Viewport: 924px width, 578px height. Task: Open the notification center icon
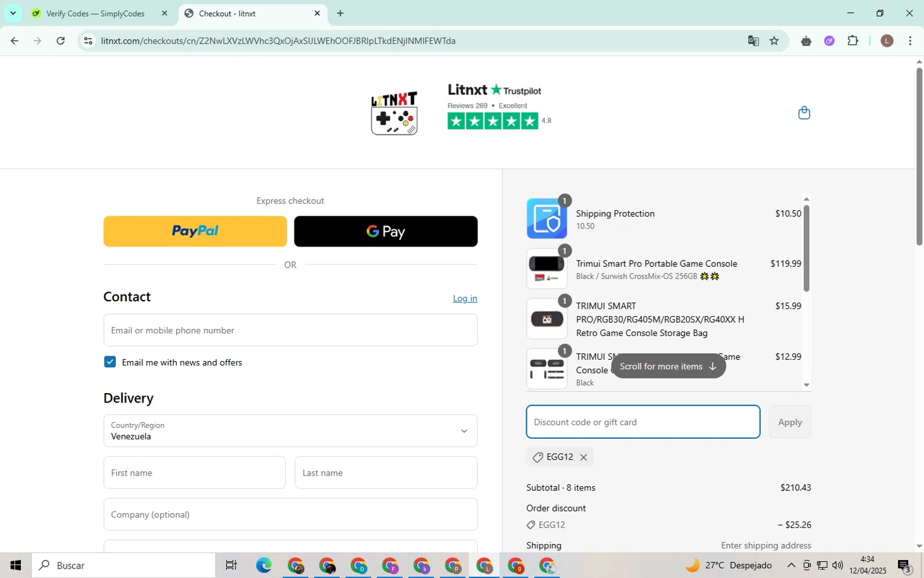[904, 566]
